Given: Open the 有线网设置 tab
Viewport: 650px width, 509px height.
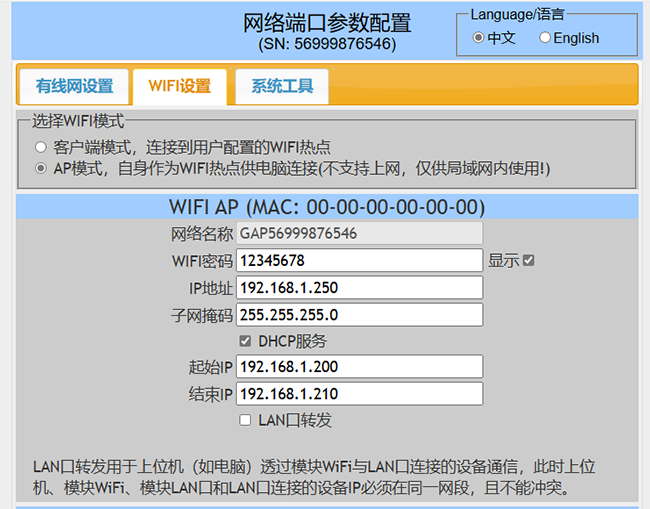Looking at the screenshot, I should (x=74, y=86).
